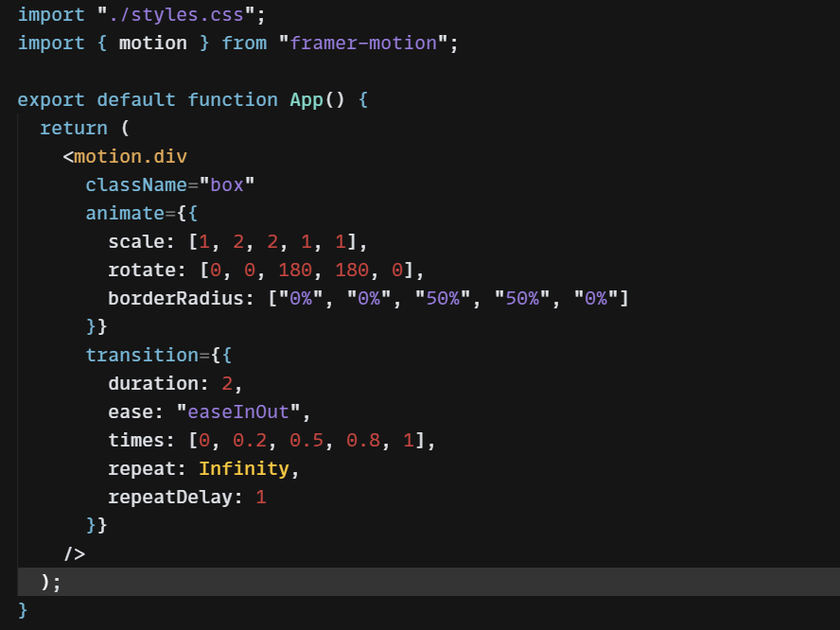The image size is (840, 630).
Task: Click the default keyword
Action: click(136, 99)
